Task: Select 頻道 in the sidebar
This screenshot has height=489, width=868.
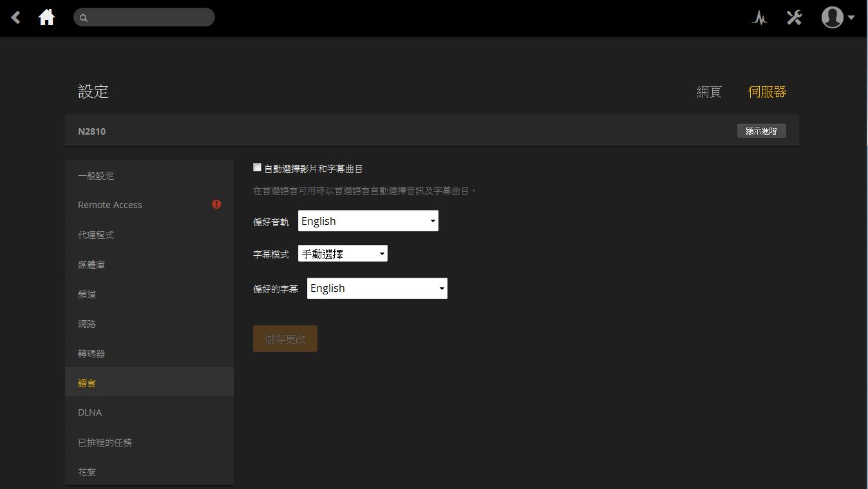Action: [x=149, y=294]
